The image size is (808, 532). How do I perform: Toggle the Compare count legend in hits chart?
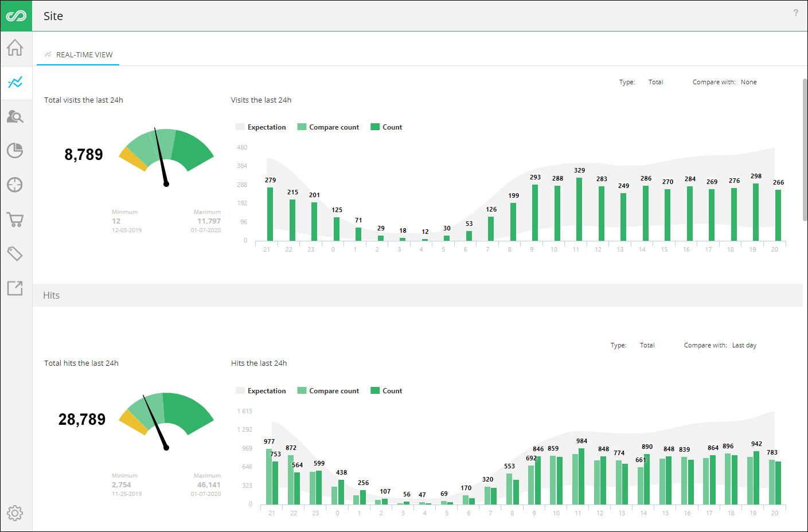click(328, 390)
